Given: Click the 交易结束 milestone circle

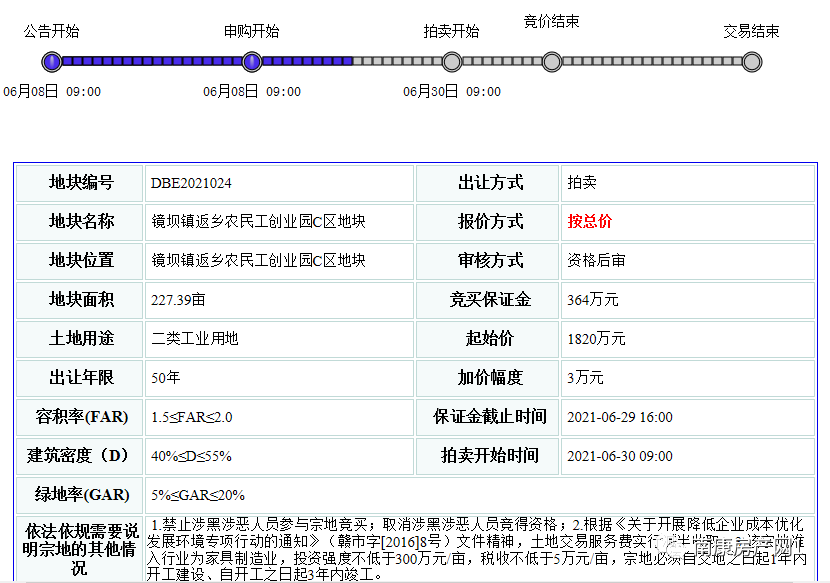Looking at the screenshot, I should pos(751,61).
